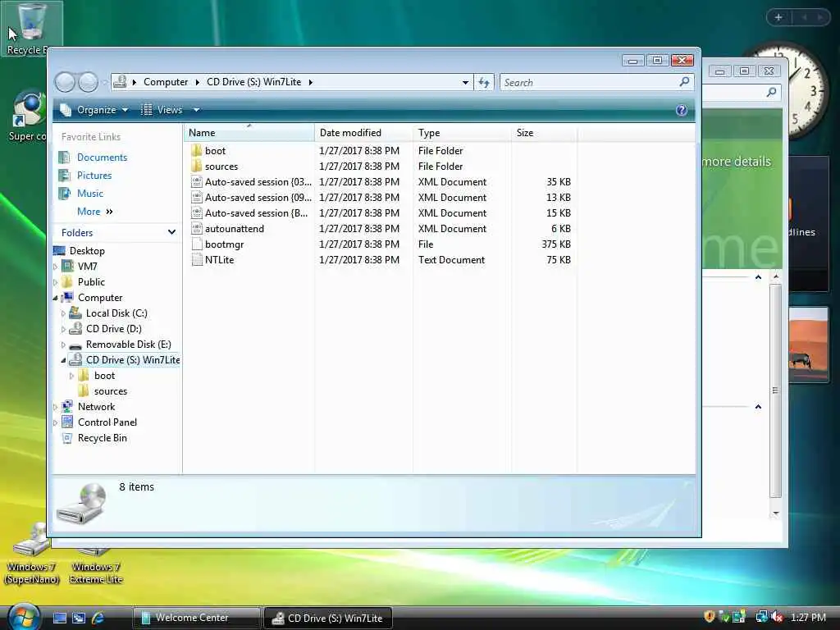Go back with the Explorer back arrow
Viewport: 840px width, 630px height.
click(65, 82)
